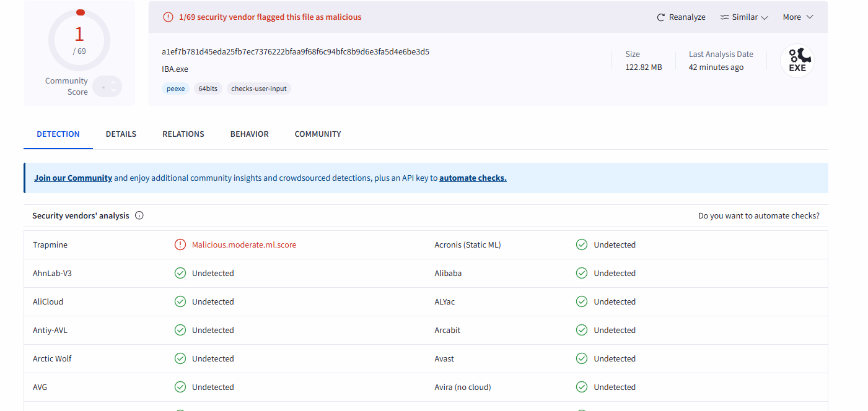Click the EXE file type icon
The image size is (868, 411).
[x=797, y=61]
